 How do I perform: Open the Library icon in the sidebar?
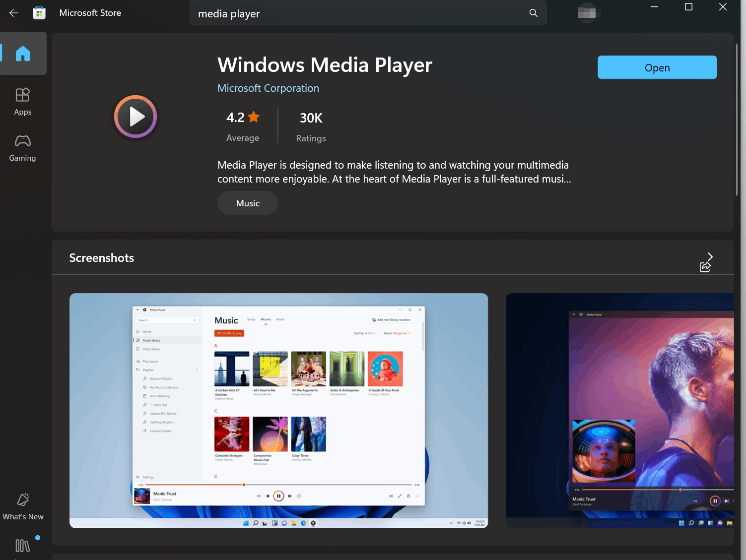pos(23,546)
